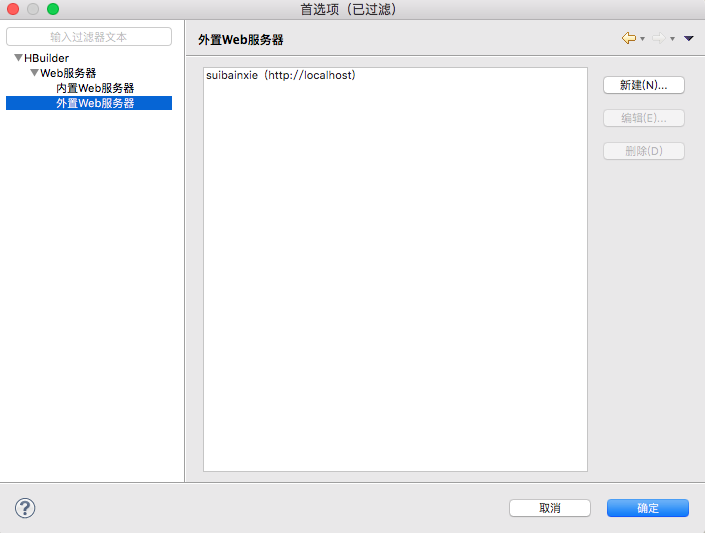Click the 取消 cancel button
The height and width of the screenshot is (533, 705).
click(550, 508)
